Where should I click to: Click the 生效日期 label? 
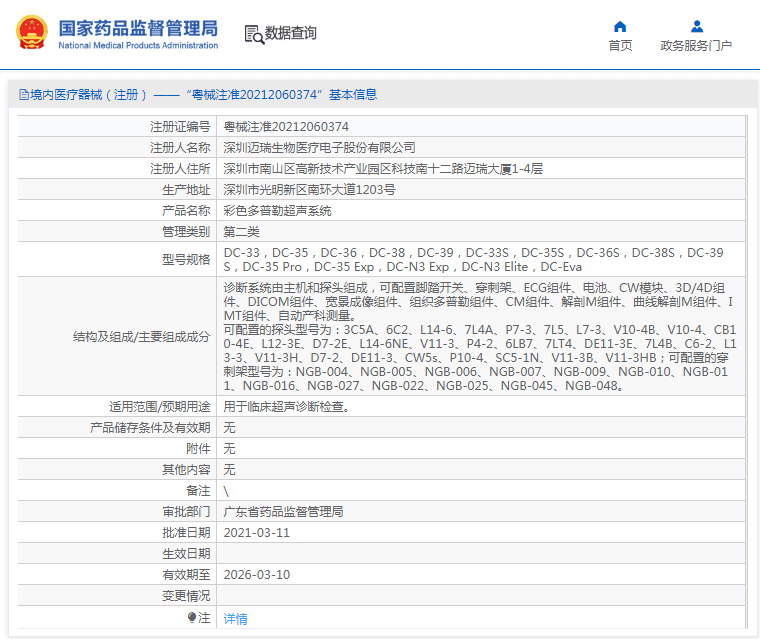point(186,554)
